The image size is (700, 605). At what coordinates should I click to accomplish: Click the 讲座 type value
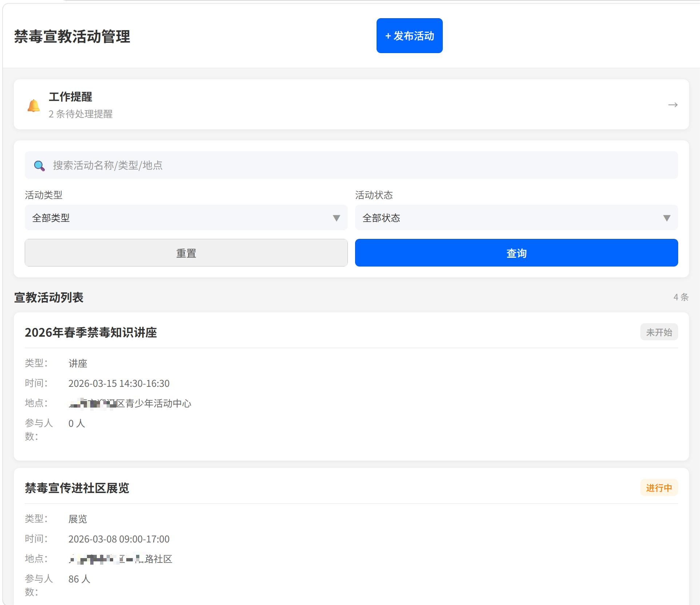[78, 363]
